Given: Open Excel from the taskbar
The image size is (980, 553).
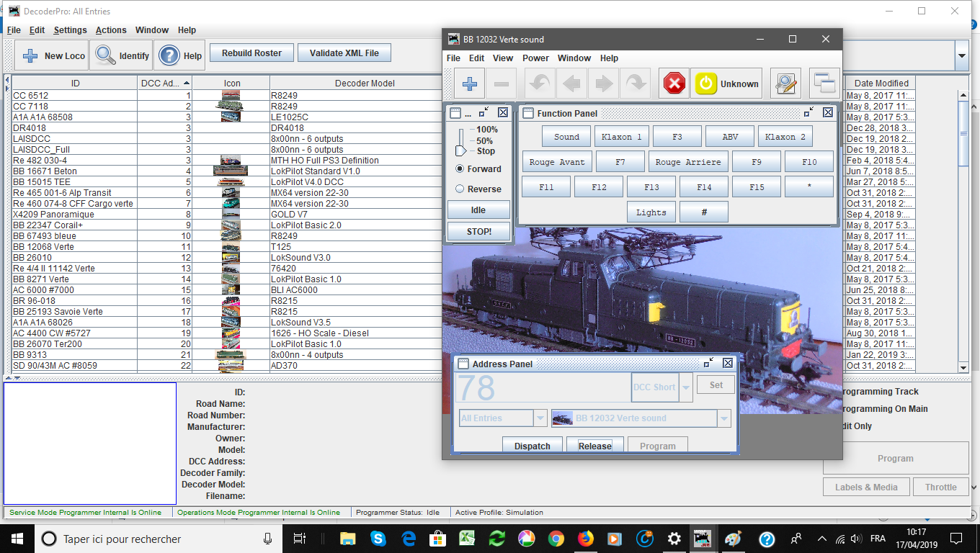Looking at the screenshot, I should pyautogui.click(x=468, y=539).
